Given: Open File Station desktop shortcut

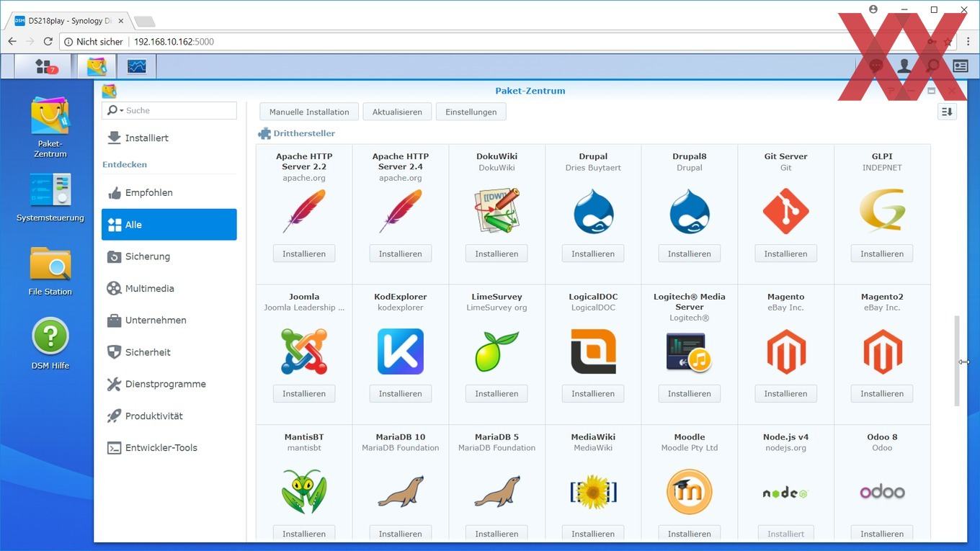Looking at the screenshot, I should coord(50,272).
